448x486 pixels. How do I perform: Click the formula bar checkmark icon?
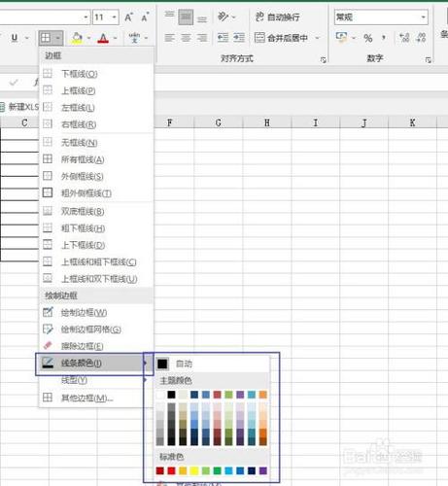tap(14, 83)
